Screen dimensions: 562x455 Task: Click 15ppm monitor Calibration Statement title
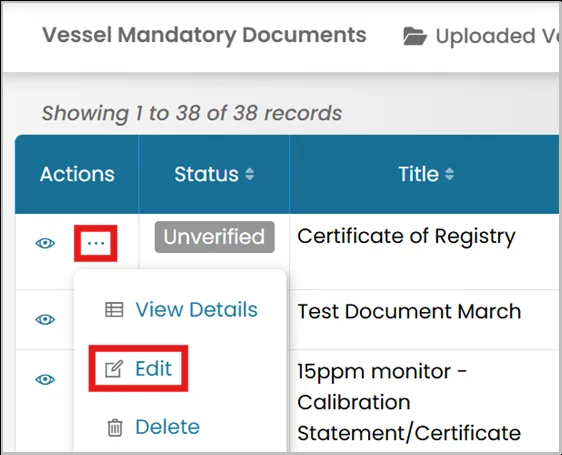(409, 402)
